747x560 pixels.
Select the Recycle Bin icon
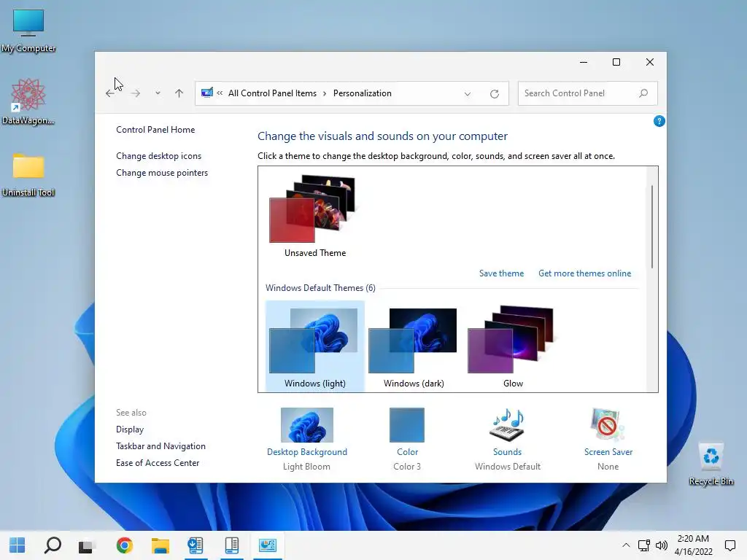711,464
